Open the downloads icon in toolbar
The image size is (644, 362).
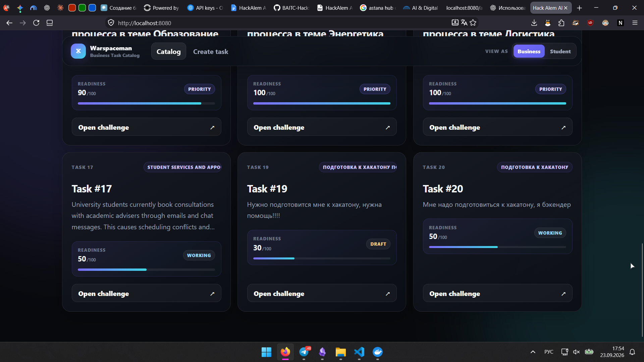coord(534,23)
